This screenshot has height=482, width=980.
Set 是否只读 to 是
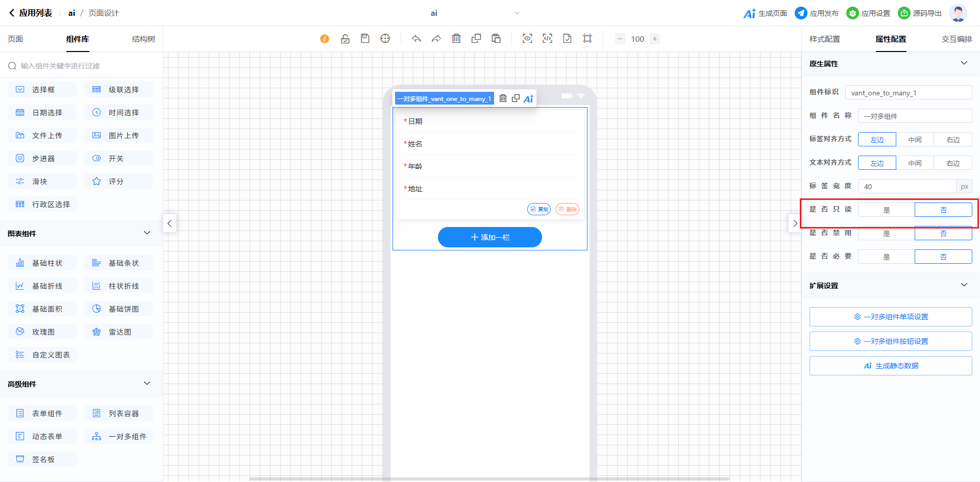tap(886, 210)
